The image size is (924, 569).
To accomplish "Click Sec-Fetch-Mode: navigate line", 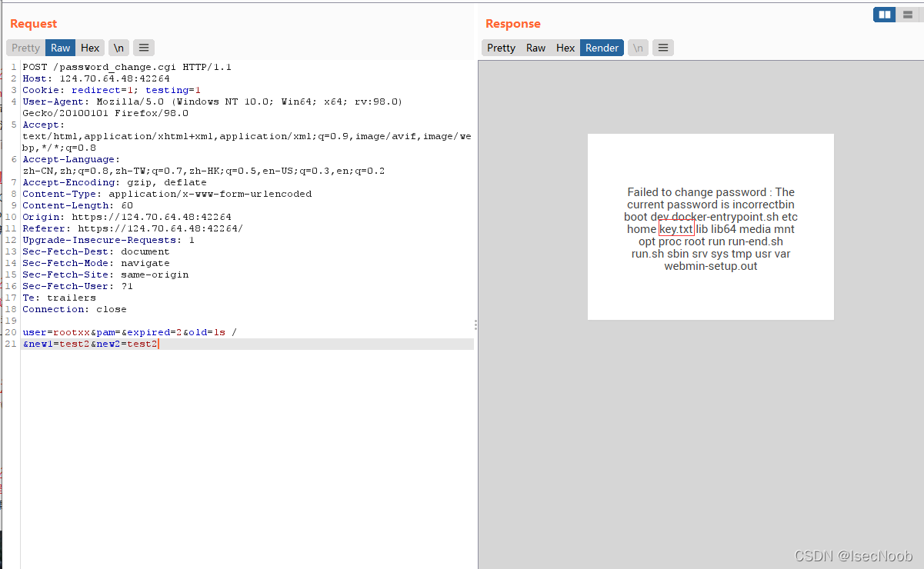I will point(96,263).
